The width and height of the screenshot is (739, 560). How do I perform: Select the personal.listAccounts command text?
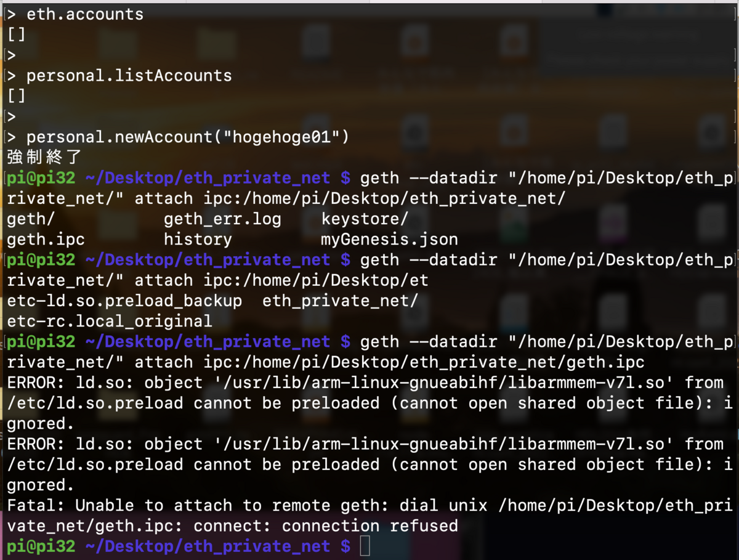click(x=129, y=75)
